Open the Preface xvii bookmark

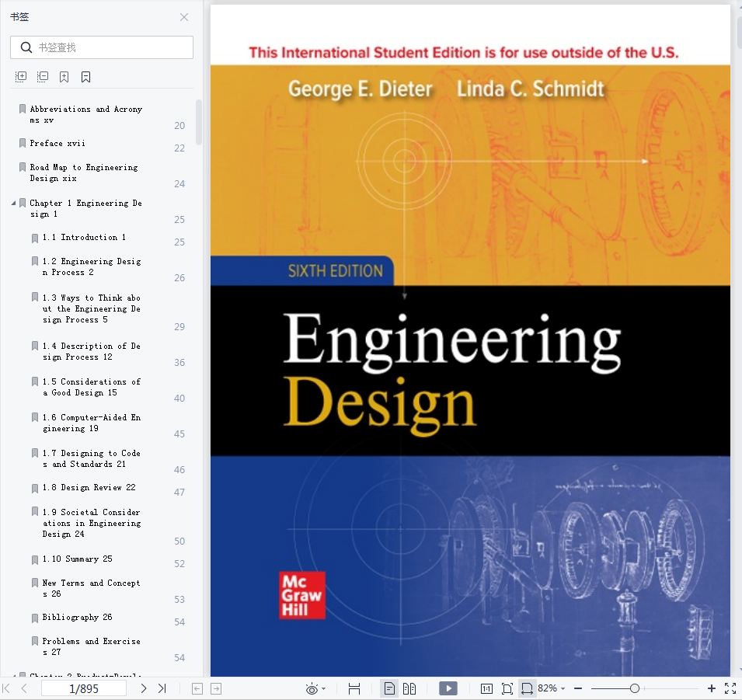tap(57, 144)
